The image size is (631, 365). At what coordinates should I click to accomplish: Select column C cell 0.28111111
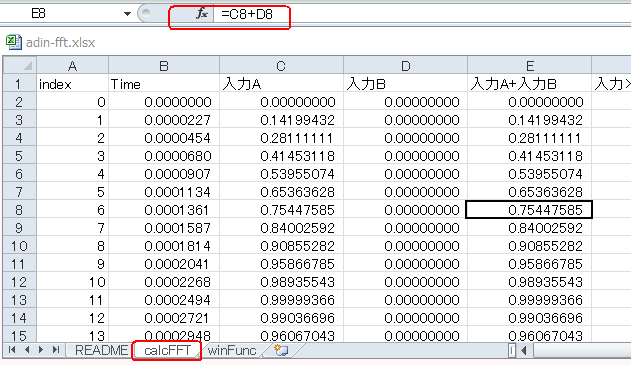click(x=281, y=138)
